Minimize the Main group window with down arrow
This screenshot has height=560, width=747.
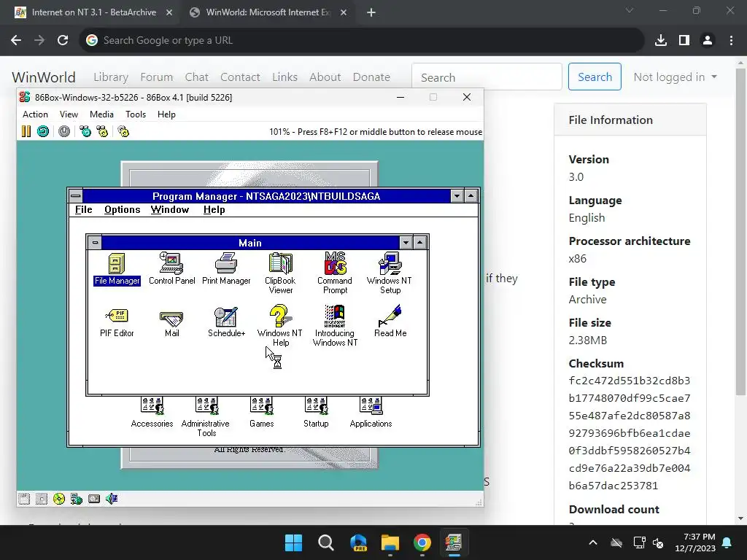click(x=406, y=243)
